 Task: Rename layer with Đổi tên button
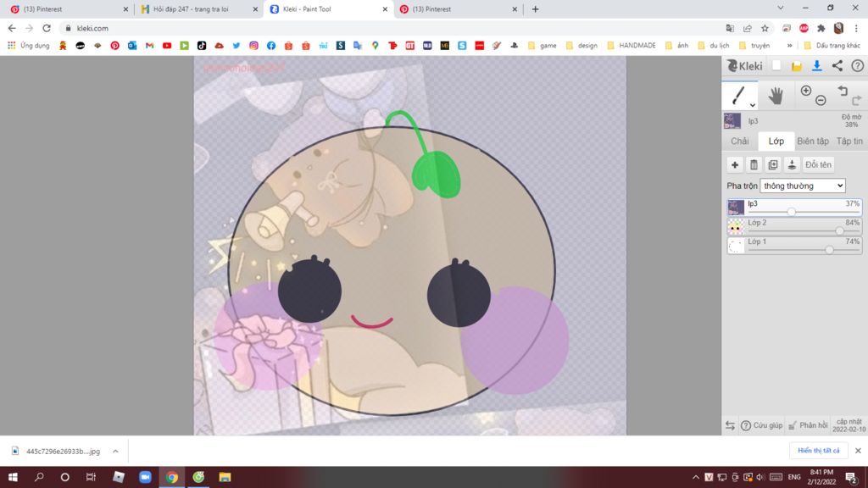point(818,165)
